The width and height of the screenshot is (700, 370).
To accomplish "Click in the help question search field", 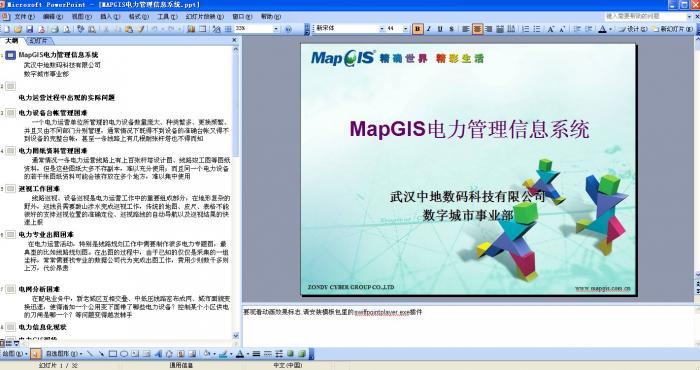I will [x=645, y=16].
